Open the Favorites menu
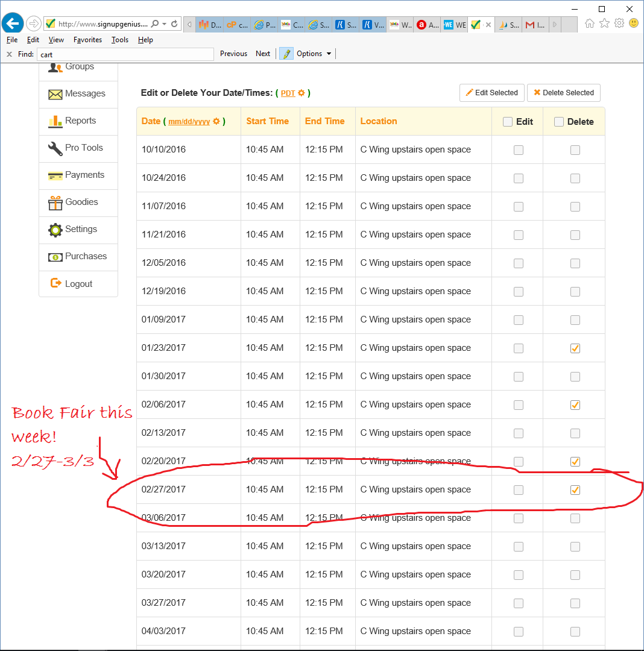Viewport: 644px width, 651px height. pyautogui.click(x=87, y=40)
